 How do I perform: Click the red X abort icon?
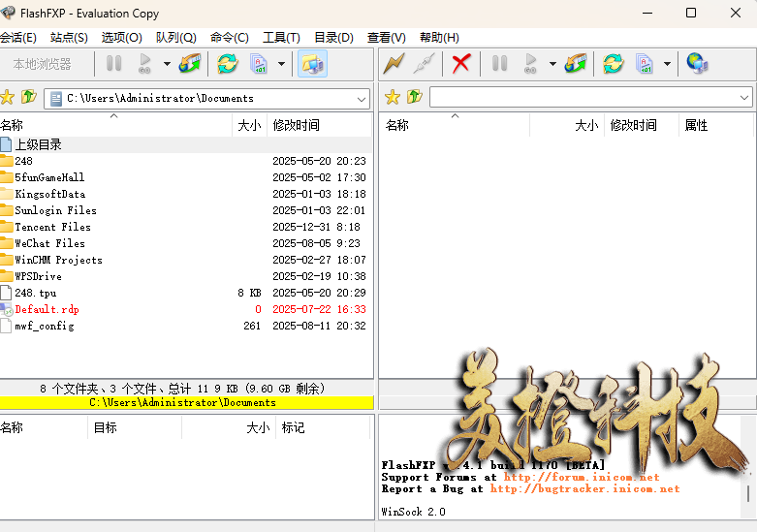[461, 63]
